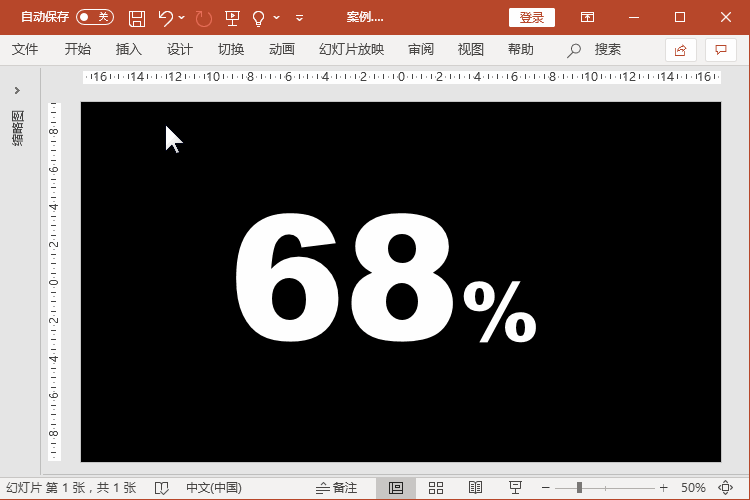Click the zoom slider handle
This screenshot has height=500, width=750.
tap(579, 488)
